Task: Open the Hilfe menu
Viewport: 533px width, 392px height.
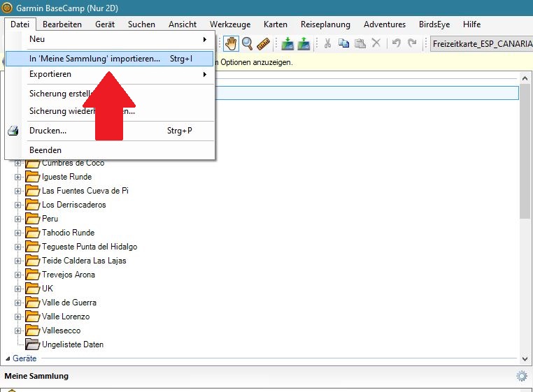Action: click(x=471, y=24)
